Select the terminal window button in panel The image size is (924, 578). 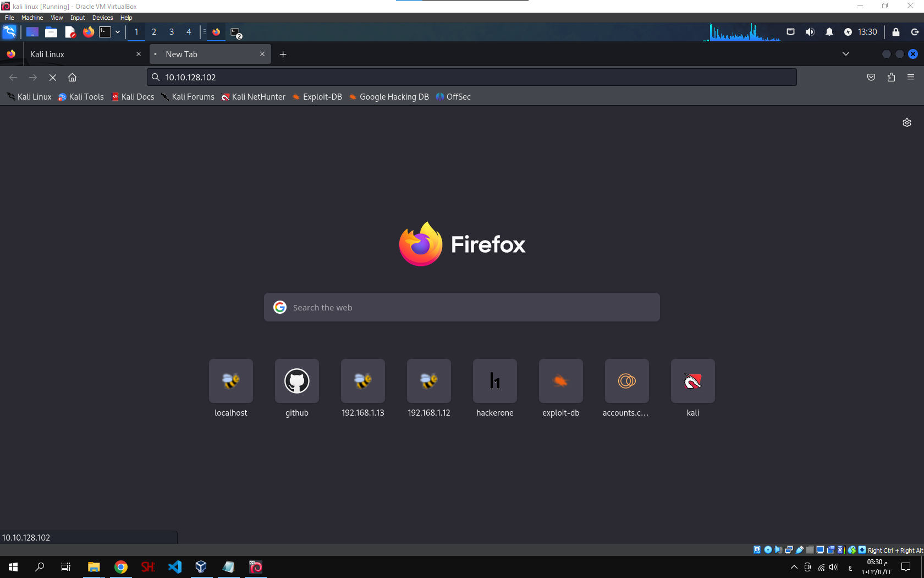point(236,32)
